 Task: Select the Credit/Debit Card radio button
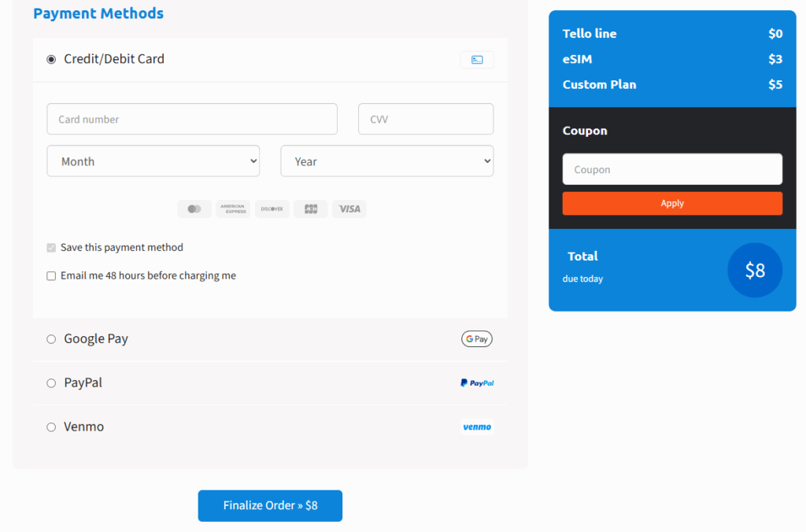51,59
